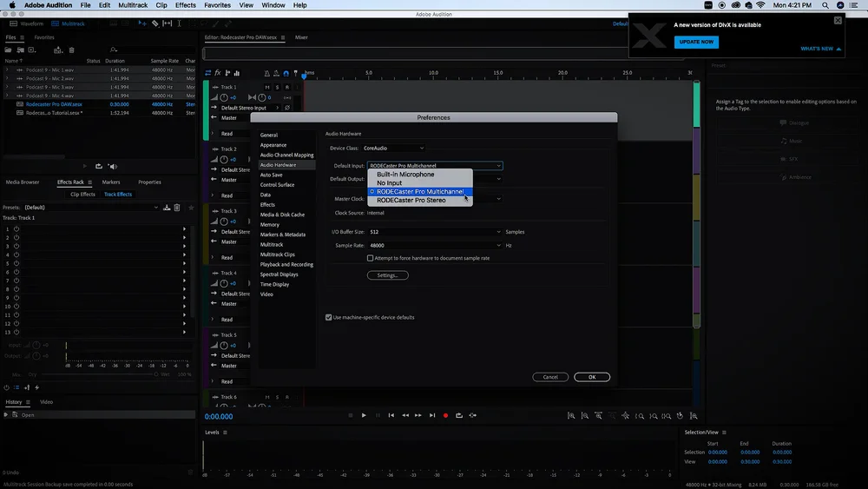Enable force hardware to document sample rate
The height and width of the screenshot is (489, 868).
(x=371, y=258)
